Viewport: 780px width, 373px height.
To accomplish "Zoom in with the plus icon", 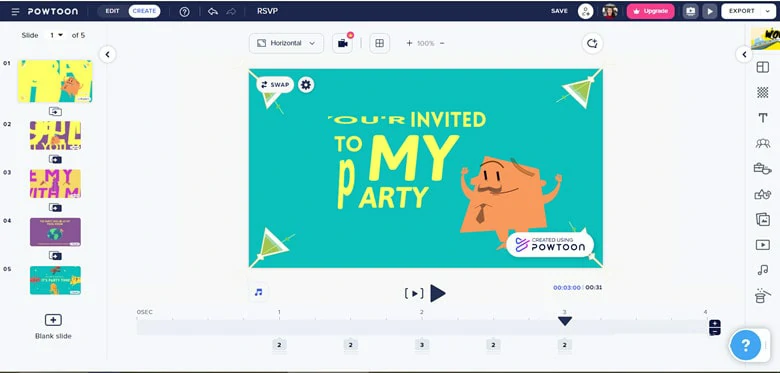I will click(x=409, y=43).
